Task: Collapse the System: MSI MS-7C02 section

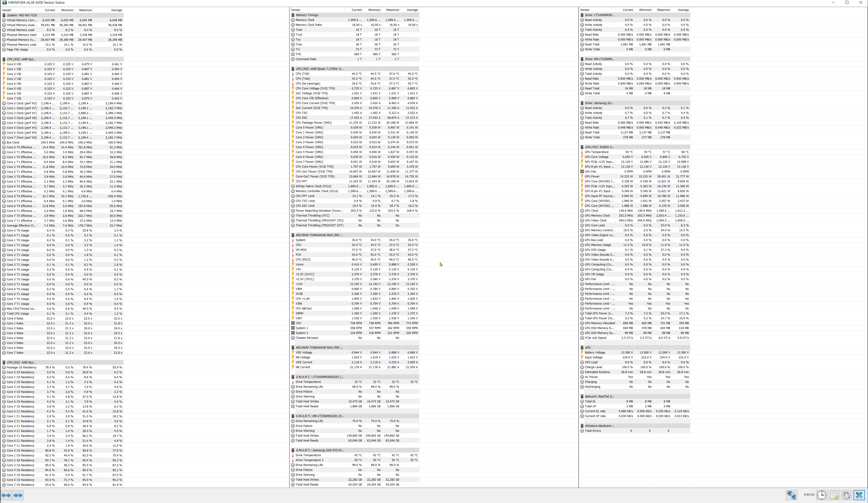Action: coord(21,15)
